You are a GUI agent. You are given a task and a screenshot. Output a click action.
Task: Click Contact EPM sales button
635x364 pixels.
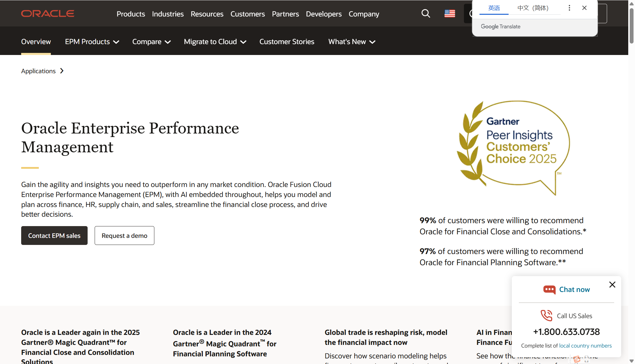click(54, 236)
